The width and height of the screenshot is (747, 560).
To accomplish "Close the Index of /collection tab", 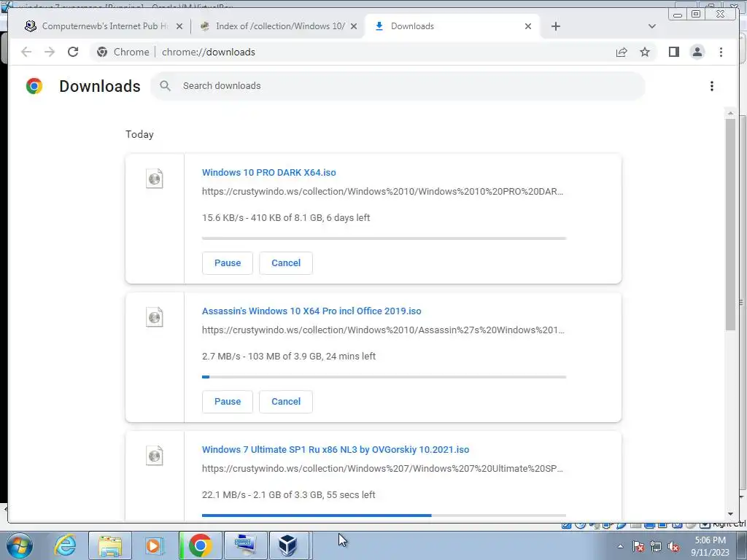I will tap(354, 27).
